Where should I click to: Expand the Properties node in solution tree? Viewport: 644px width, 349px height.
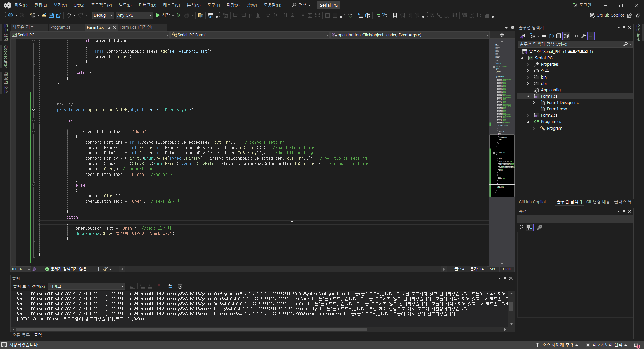pos(528,64)
